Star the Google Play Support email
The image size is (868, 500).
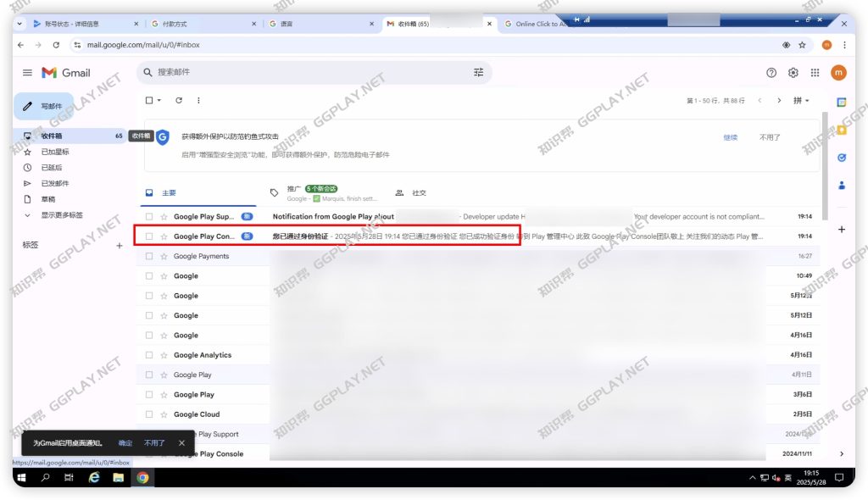(x=164, y=216)
